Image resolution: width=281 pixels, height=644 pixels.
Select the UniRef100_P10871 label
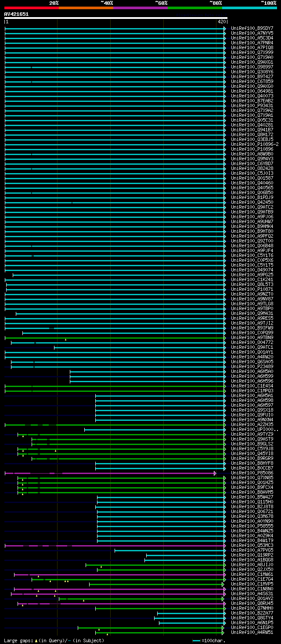coord(252,289)
